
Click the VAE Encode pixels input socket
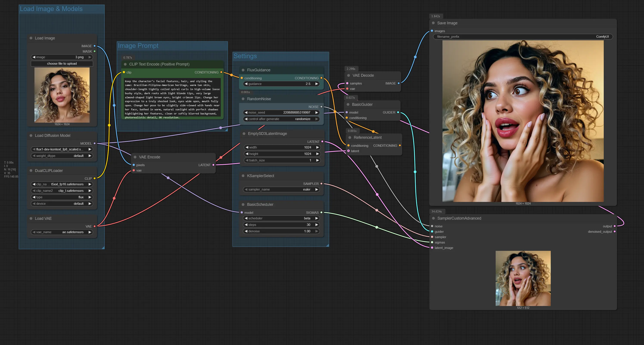pos(134,165)
